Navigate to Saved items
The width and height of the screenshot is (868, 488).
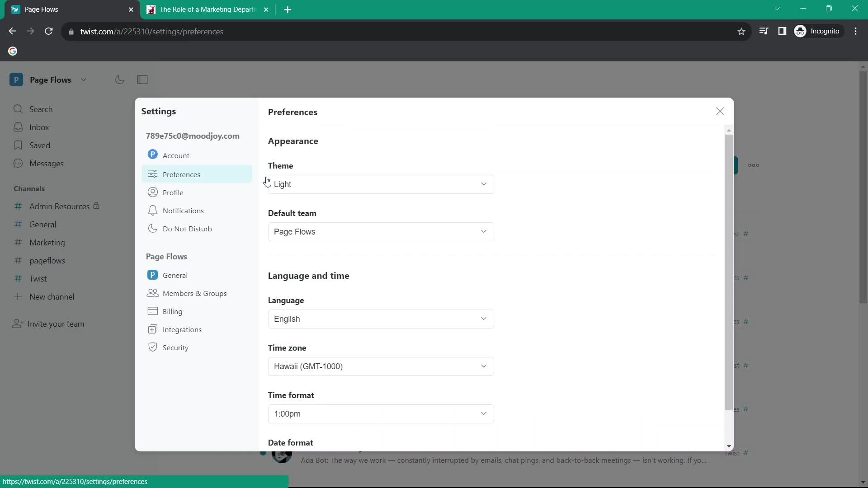(x=40, y=145)
